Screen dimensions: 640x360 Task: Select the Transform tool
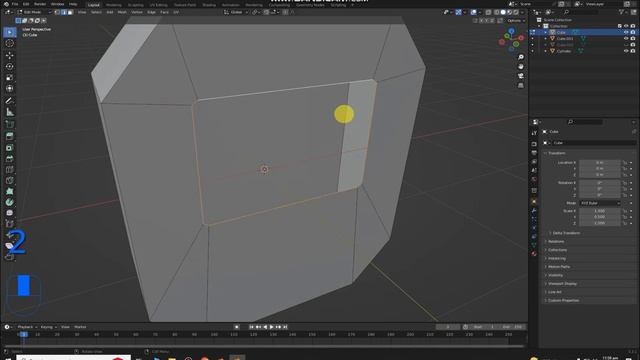[9, 89]
